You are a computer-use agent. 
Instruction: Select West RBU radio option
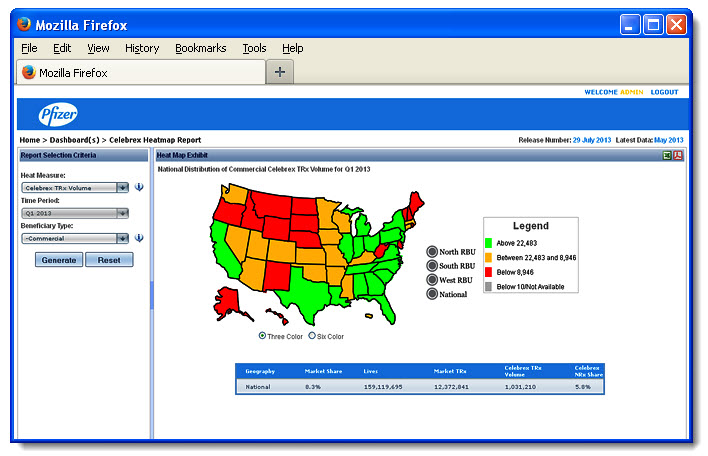(432, 279)
